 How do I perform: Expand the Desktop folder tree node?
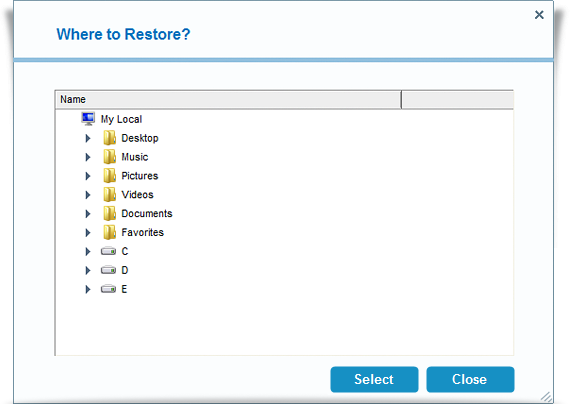(x=88, y=138)
